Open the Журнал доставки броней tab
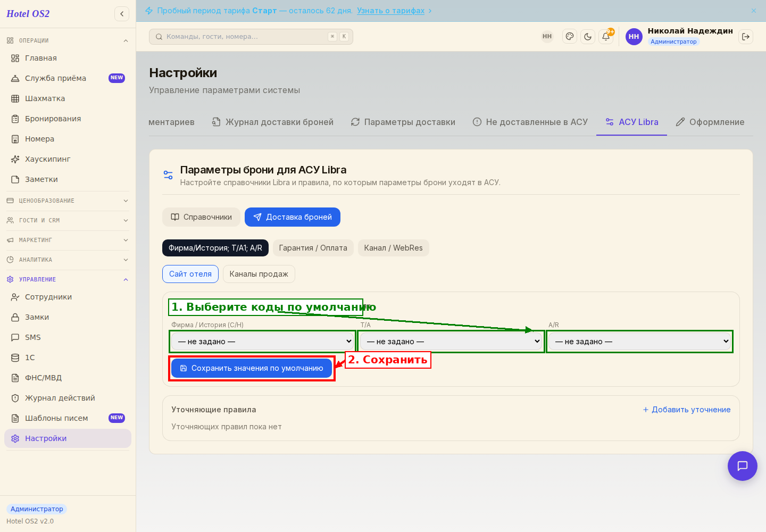Screen dimensions: 766x532 pos(273,122)
